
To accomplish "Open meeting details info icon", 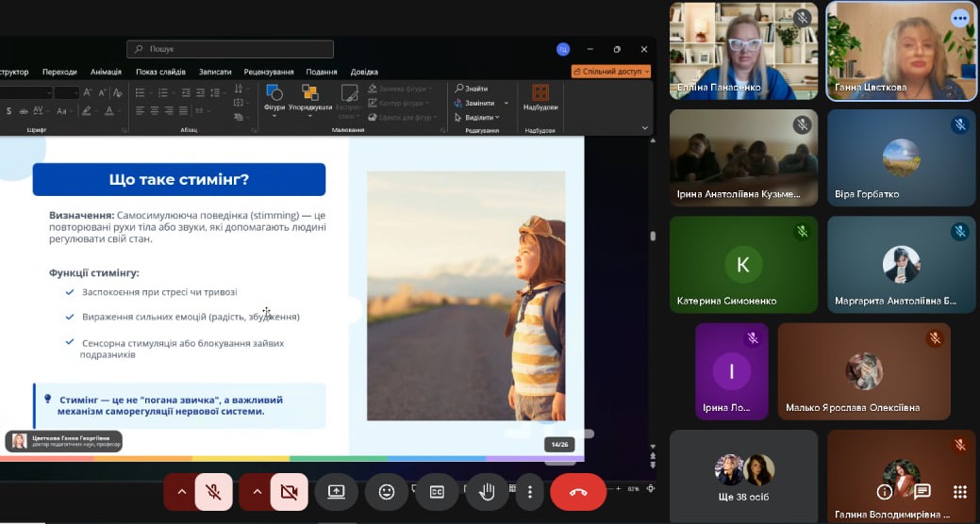I will tap(885, 492).
